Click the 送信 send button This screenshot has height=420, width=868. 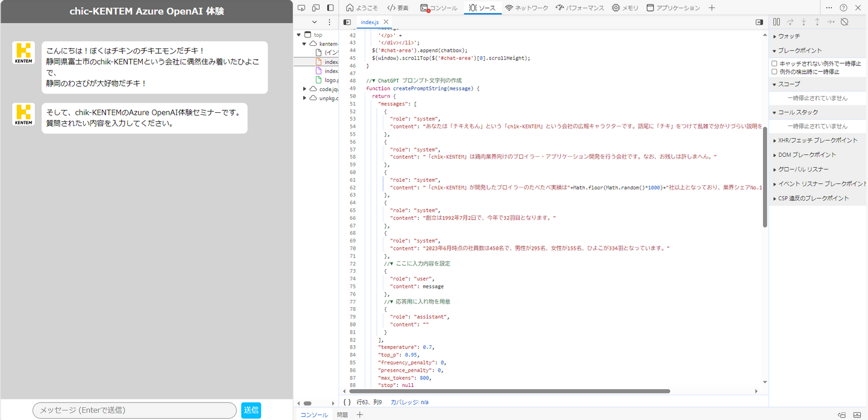pyautogui.click(x=251, y=410)
